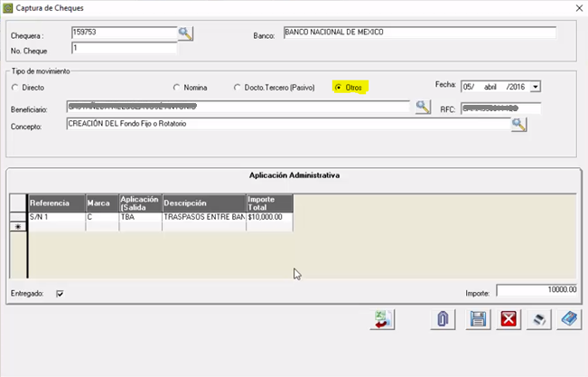This screenshot has height=377, width=588.
Task: Click the Chequera search magnifier icon
Action: click(185, 33)
